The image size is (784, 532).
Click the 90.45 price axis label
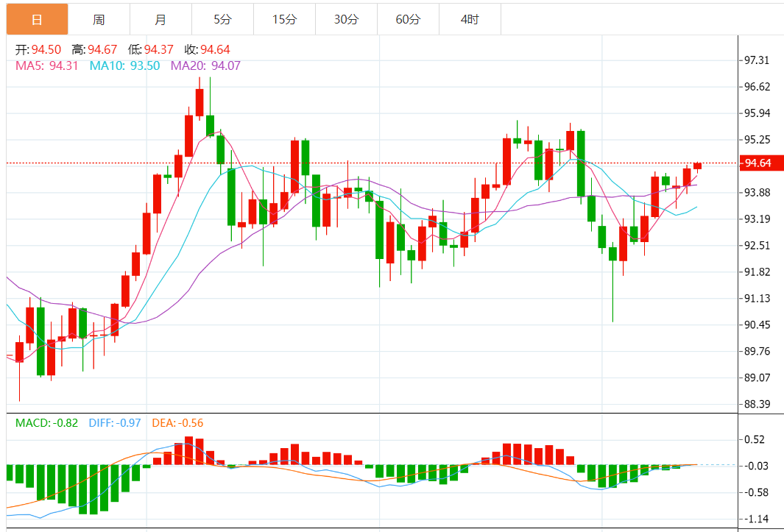click(x=757, y=325)
